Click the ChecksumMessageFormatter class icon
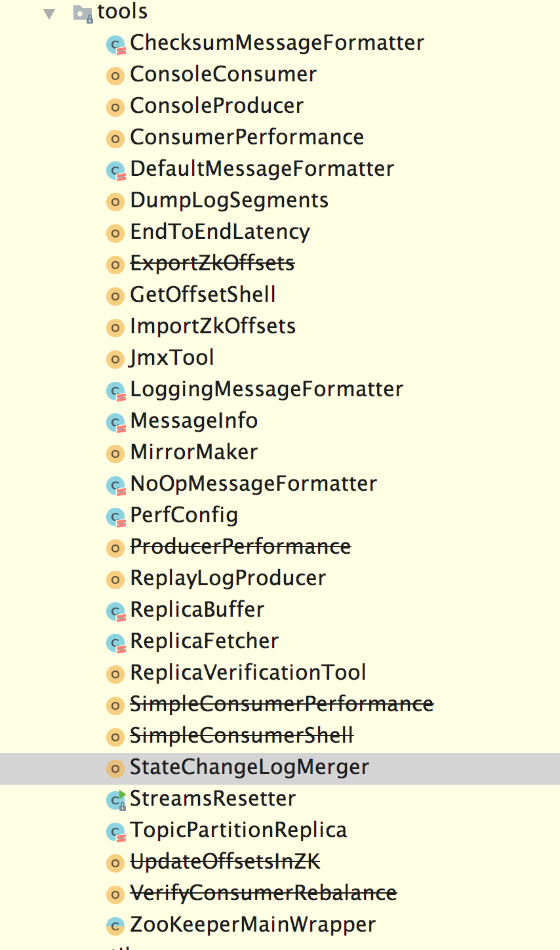Screen dimensions: 560x950 [x=115, y=45]
